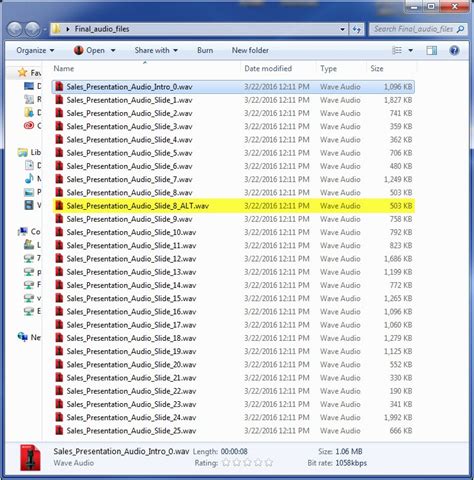Select Sales_Presentation_Audio_Slide_7.wav
Image resolution: width=474 pixels, height=480 pixels.
click(x=233, y=179)
